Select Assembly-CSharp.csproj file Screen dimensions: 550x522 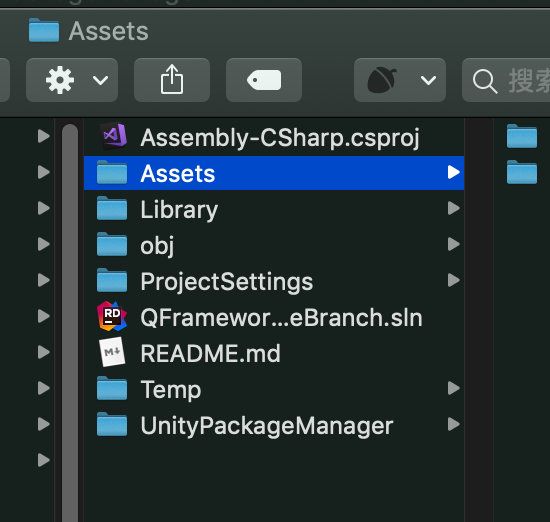(274, 137)
